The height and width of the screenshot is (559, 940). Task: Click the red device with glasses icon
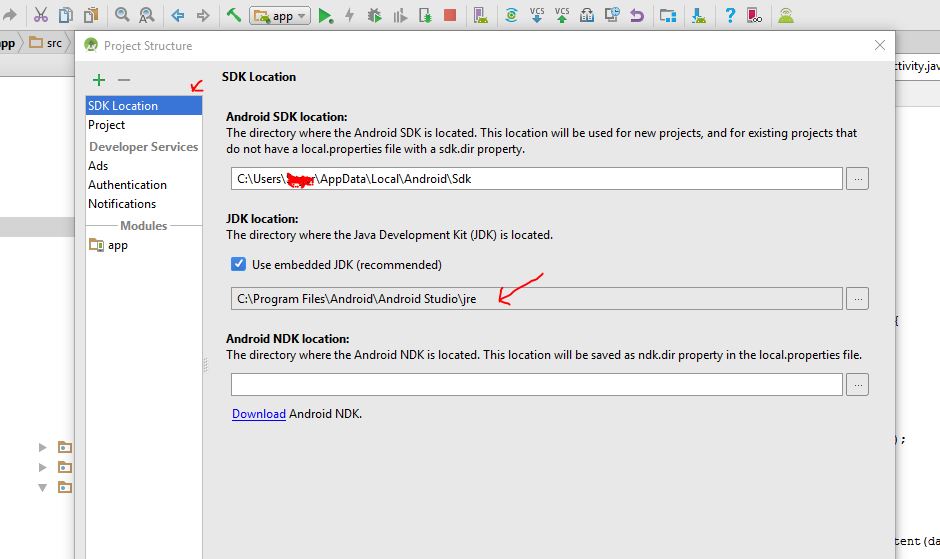[x=754, y=16]
